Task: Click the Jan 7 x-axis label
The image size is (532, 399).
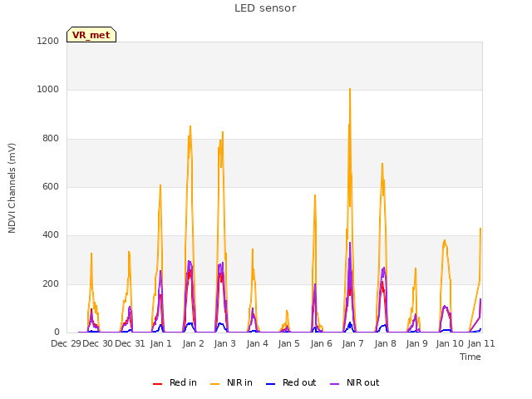Action: click(x=352, y=343)
